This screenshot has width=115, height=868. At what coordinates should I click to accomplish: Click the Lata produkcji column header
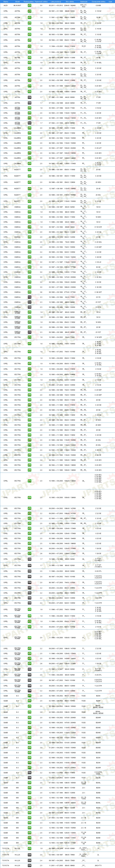(x=56, y=1)
